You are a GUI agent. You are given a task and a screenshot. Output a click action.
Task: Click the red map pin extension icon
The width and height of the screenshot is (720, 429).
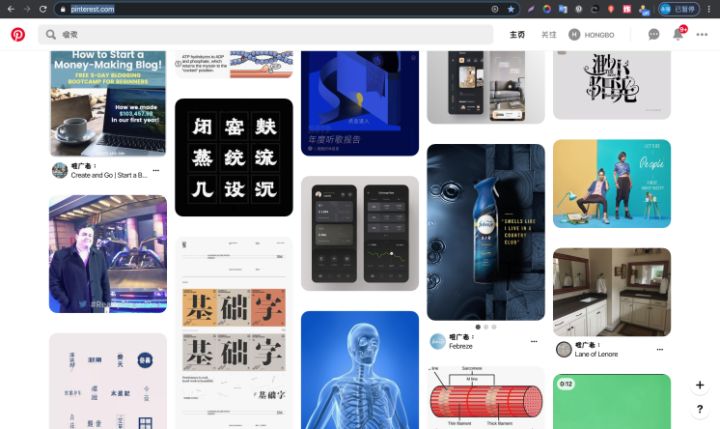pyautogui.click(x=611, y=9)
